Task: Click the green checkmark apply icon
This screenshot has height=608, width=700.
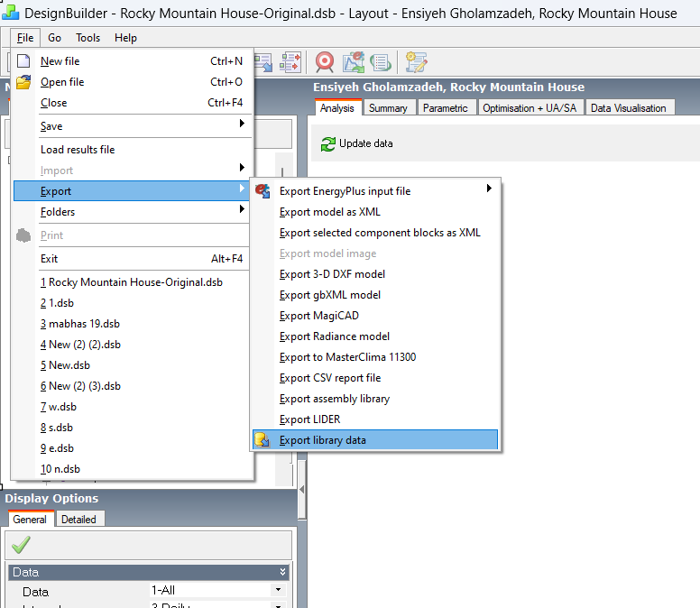Action: tap(21, 544)
